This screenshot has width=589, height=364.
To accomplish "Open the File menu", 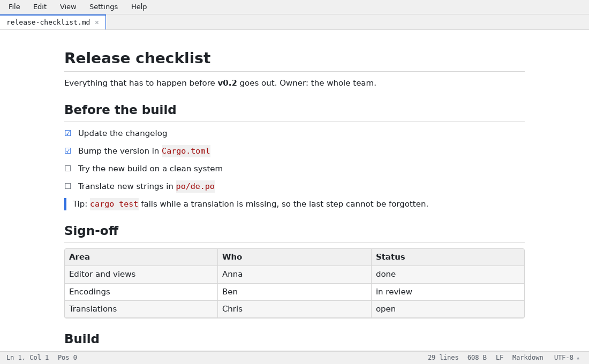I will [14, 7].
